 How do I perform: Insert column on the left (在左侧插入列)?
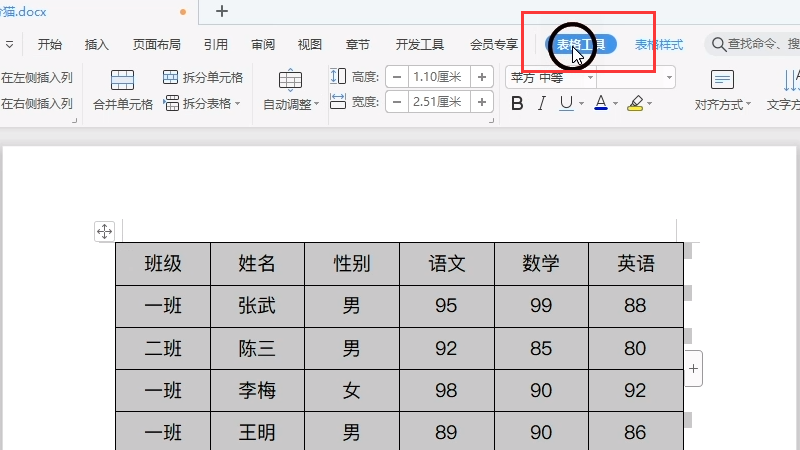click(x=36, y=78)
